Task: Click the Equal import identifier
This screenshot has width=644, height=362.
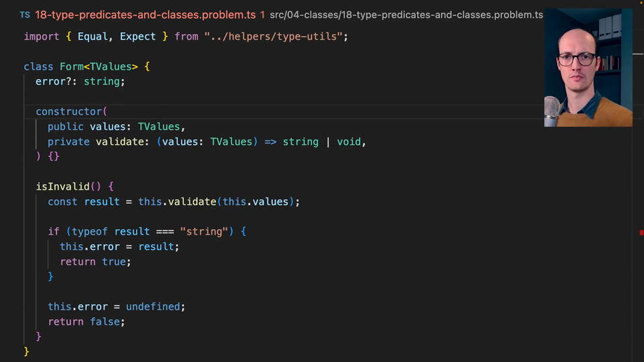Action: pos(93,37)
